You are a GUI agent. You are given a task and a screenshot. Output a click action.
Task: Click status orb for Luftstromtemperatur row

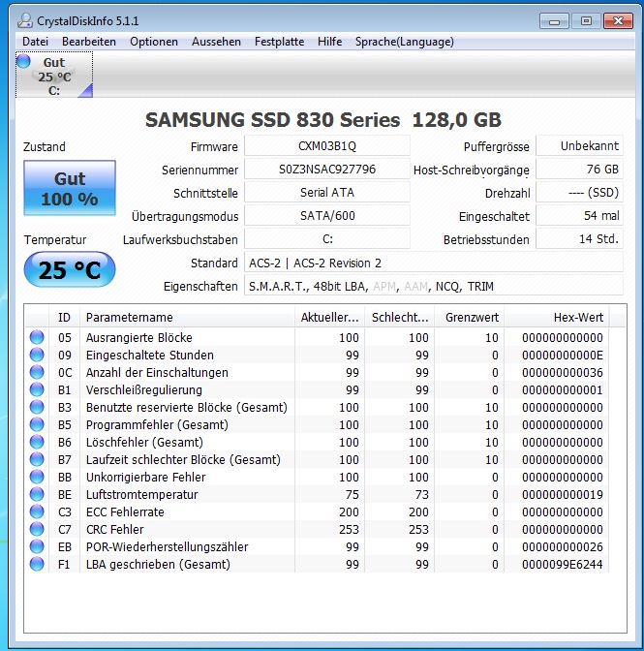point(37,494)
